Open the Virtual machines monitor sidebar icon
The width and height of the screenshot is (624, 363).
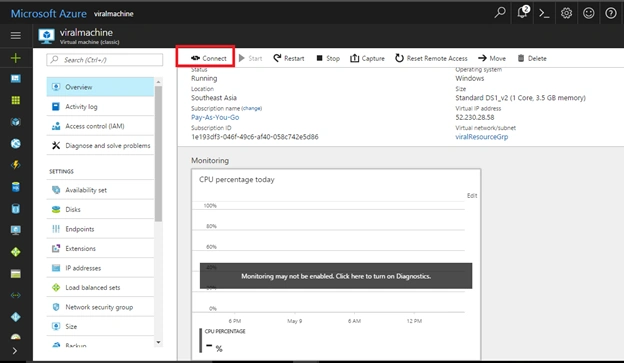(x=16, y=230)
